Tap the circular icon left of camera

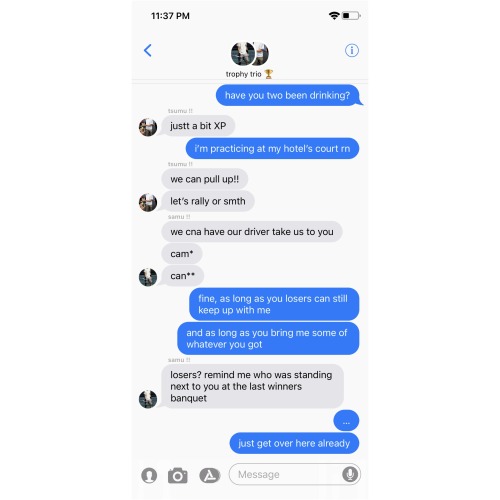pos(149,475)
